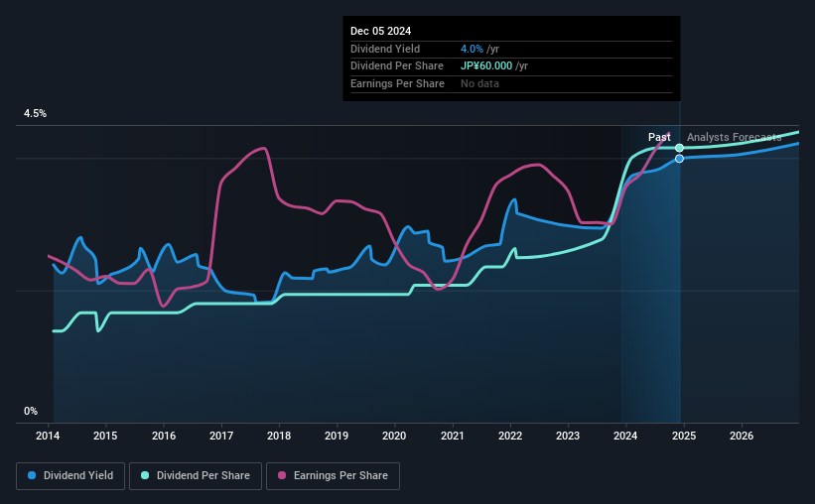The height and width of the screenshot is (504, 815).
Task: Click the 2023 x-axis label
Action: pos(568,436)
